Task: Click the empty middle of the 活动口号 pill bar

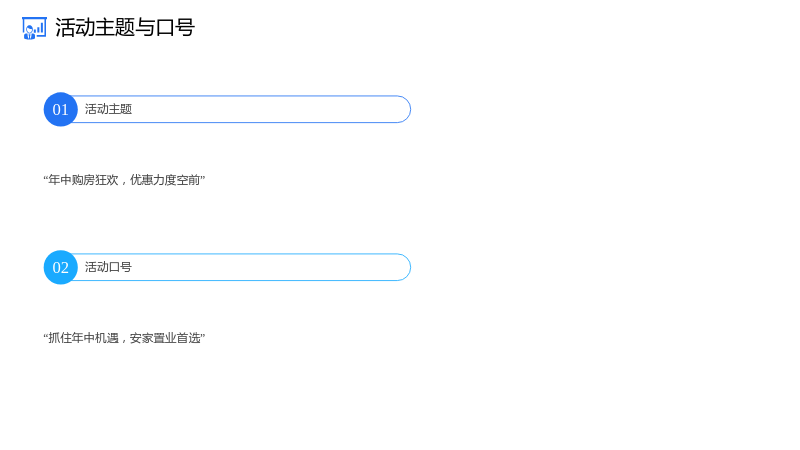Action: pyautogui.click(x=265, y=267)
